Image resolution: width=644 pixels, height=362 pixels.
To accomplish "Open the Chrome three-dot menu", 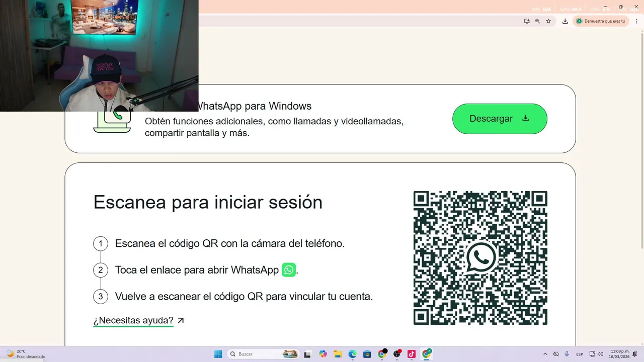I will pyautogui.click(x=636, y=21).
